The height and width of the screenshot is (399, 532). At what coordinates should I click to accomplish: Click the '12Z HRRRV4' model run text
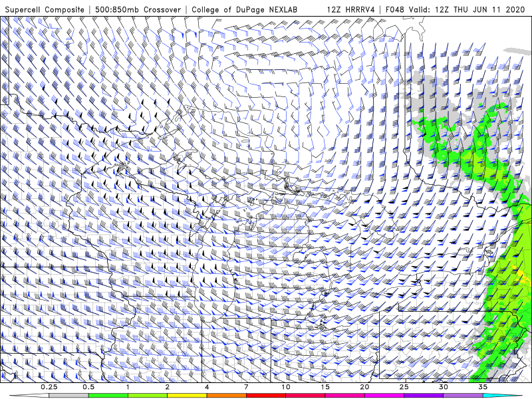(351, 10)
